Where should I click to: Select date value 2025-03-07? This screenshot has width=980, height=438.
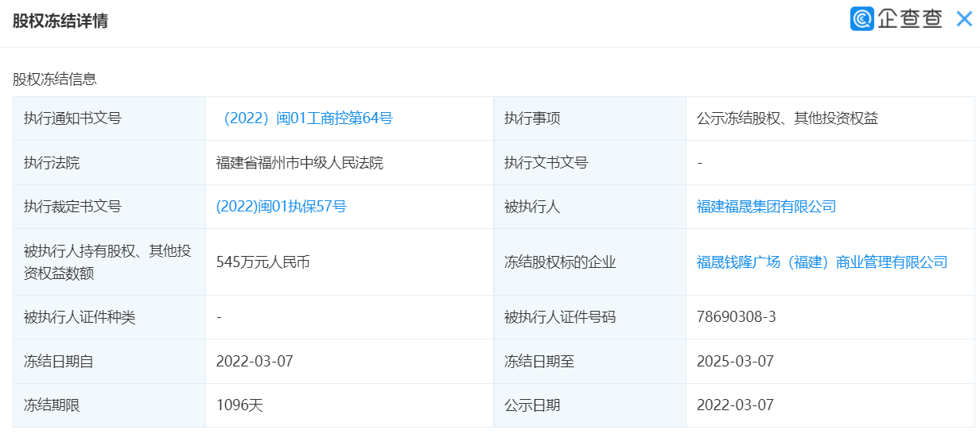[735, 361]
